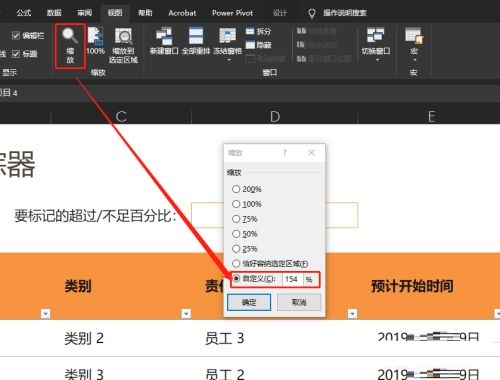Image resolution: width=500 pixels, height=380 pixels.
Task: Click the custom zoom percentage field
Action: (293, 279)
